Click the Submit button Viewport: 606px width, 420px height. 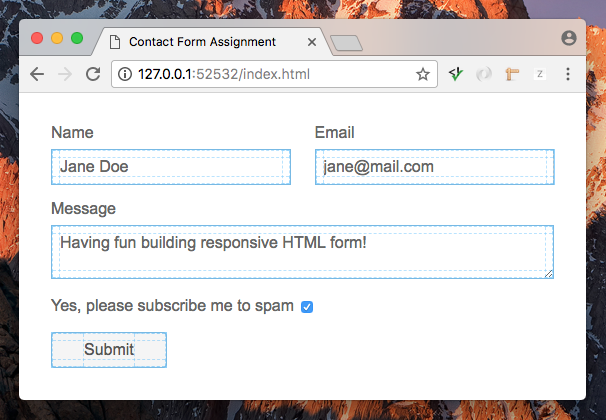(x=109, y=350)
